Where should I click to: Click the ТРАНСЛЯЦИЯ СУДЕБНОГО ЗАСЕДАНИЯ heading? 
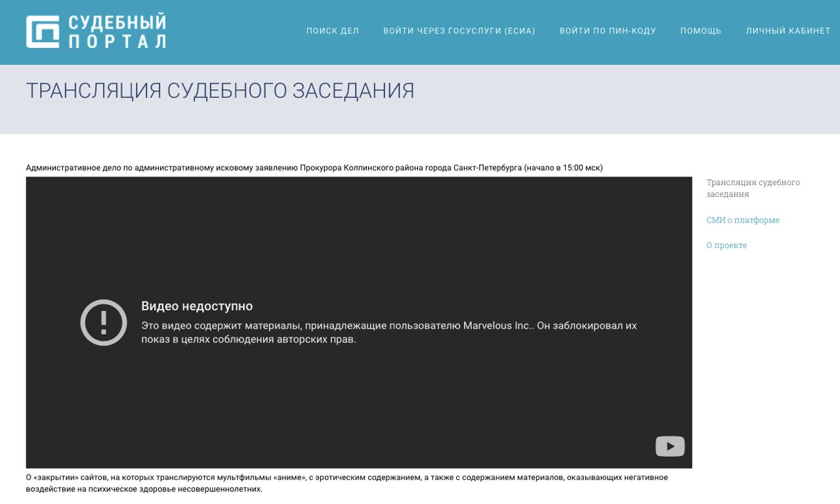click(x=220, y=91)
